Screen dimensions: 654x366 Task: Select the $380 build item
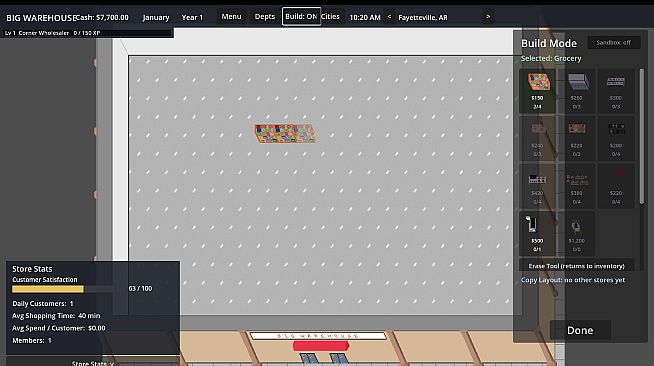click(577, 186)
